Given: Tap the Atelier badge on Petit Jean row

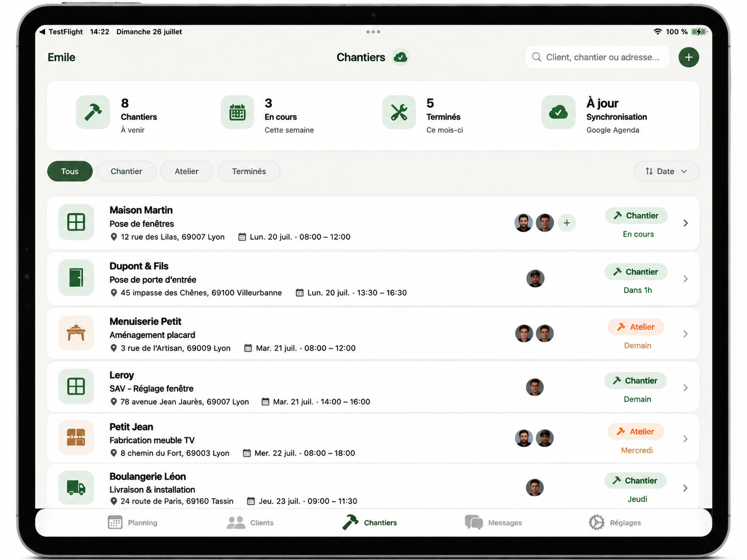Looking at the screenshot, I should point(636,432).
